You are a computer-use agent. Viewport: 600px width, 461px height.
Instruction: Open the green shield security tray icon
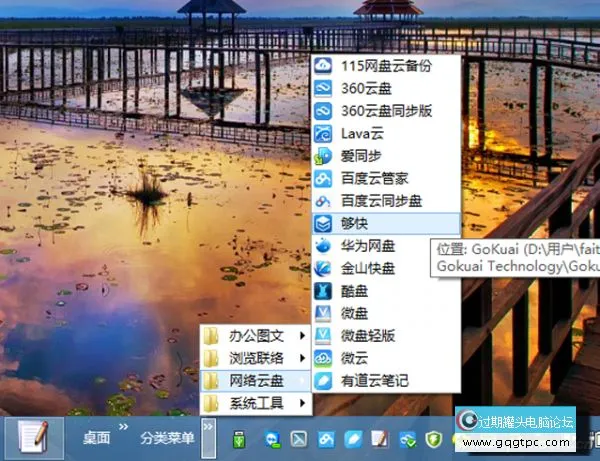434,440
